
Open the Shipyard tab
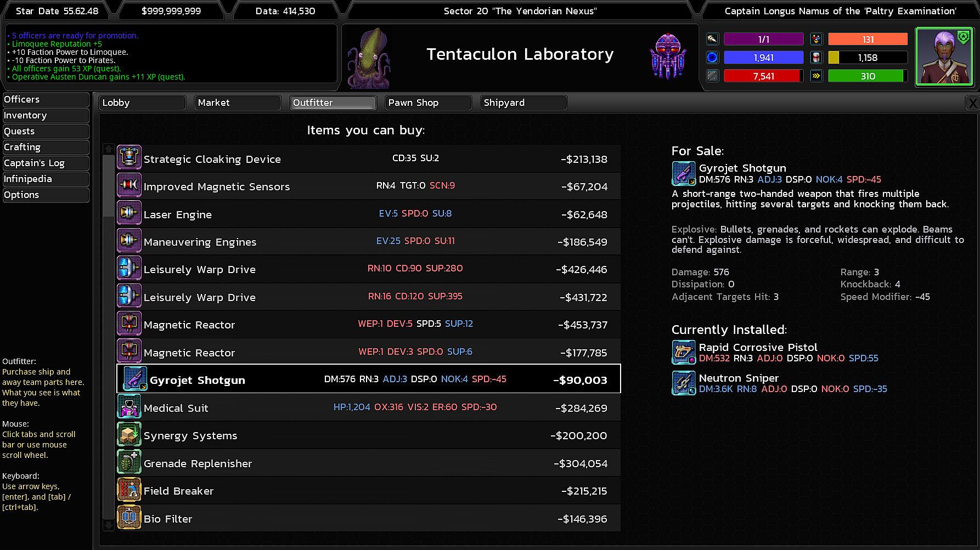click(x=523, y=103)
